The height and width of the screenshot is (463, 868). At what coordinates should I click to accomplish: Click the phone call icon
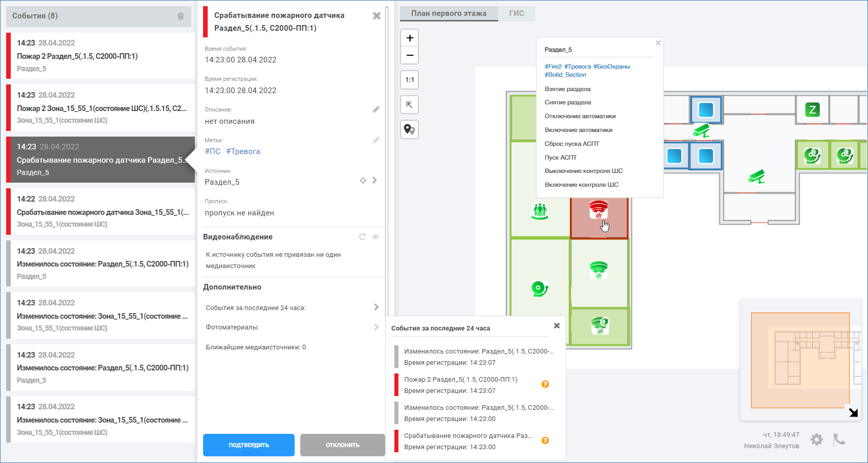(839, 439)
